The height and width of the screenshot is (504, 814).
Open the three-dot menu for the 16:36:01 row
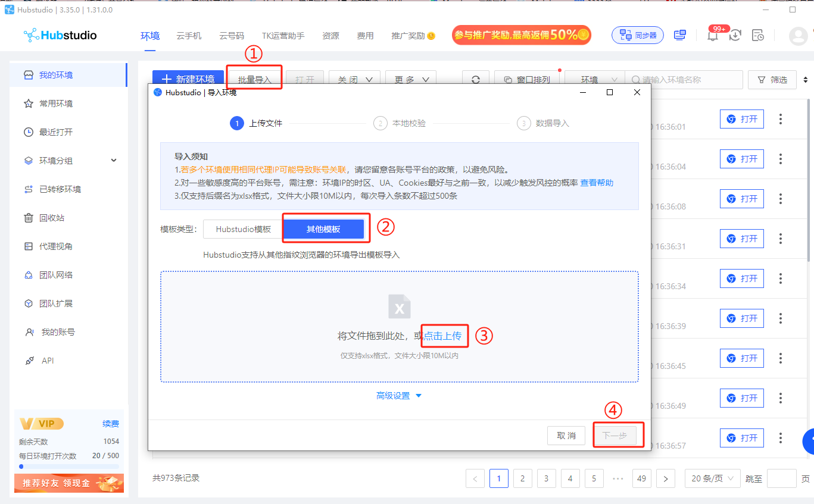pyautogui.click(x=781, y=119)
